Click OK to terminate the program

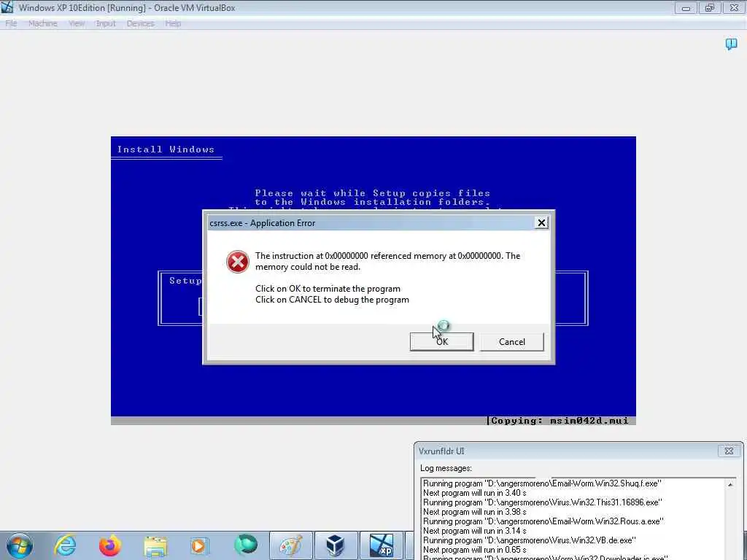click(x=441, y=342)
